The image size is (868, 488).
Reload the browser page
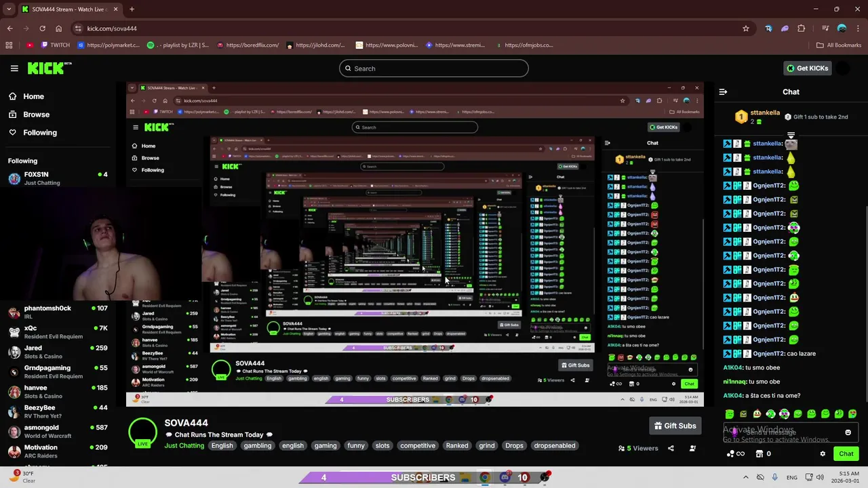point(42,28)
